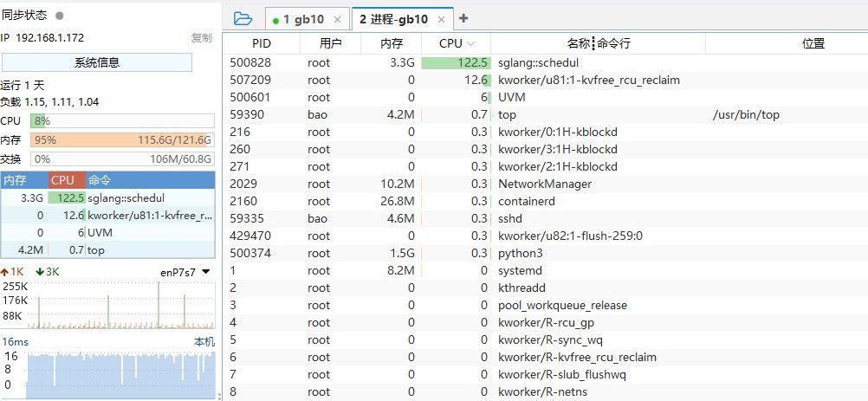Select process row sglang::schedul in main table
Screen dimensions: 868x401
[x=545, y=62]
